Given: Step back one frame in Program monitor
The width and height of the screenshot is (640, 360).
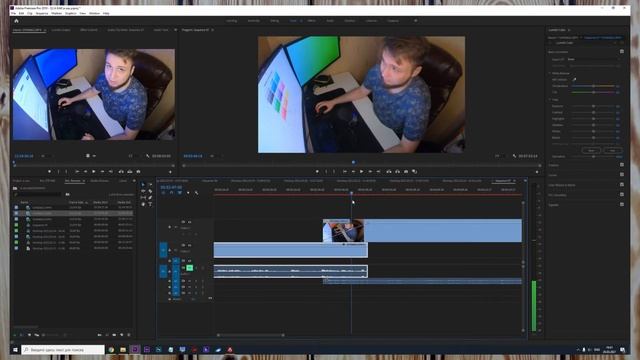Looking at the screenshot, I should point(353,172).
